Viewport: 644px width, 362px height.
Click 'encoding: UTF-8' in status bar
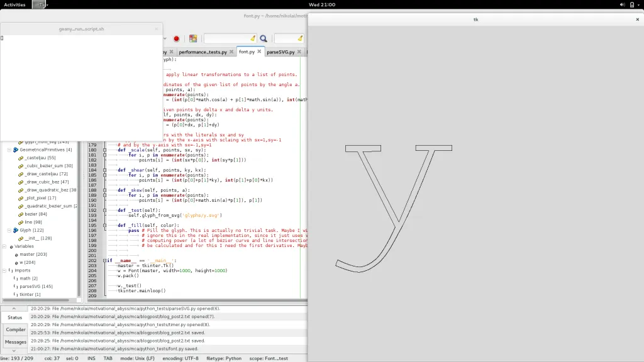coord(180,358)
